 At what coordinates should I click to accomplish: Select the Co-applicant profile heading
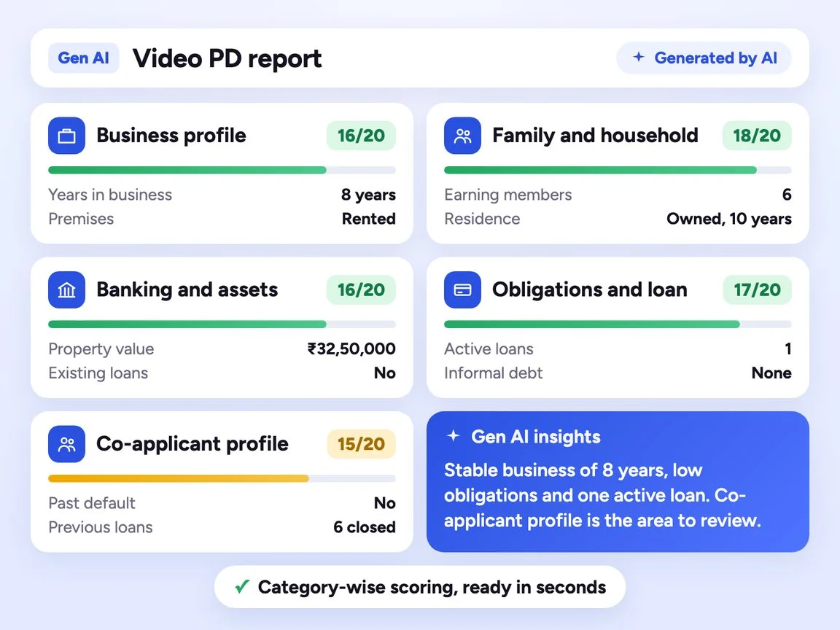click(192, 444)
